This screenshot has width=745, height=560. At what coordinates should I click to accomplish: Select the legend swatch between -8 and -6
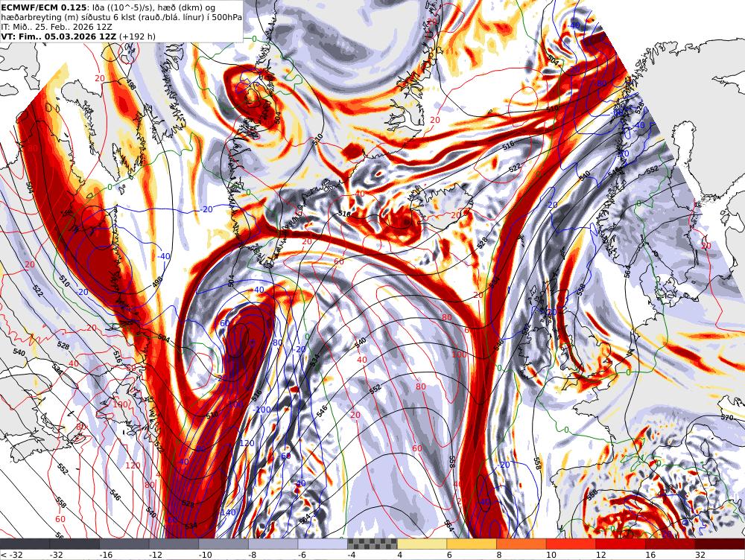pos(273,544)
